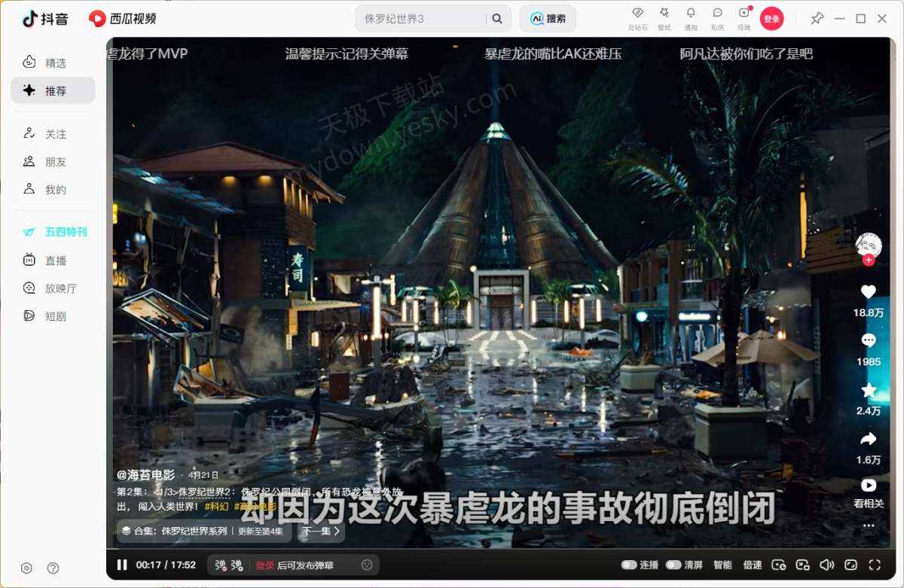This screenshot has height=588, width=904.
Task: Open comments via the speech bubble icon
Action: coord(869,341)
